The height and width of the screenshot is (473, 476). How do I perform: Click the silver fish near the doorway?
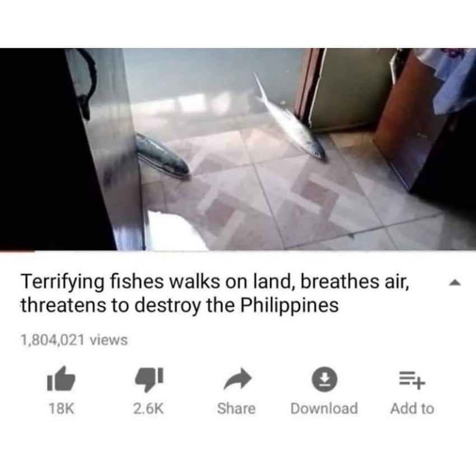tap(290, 117)
